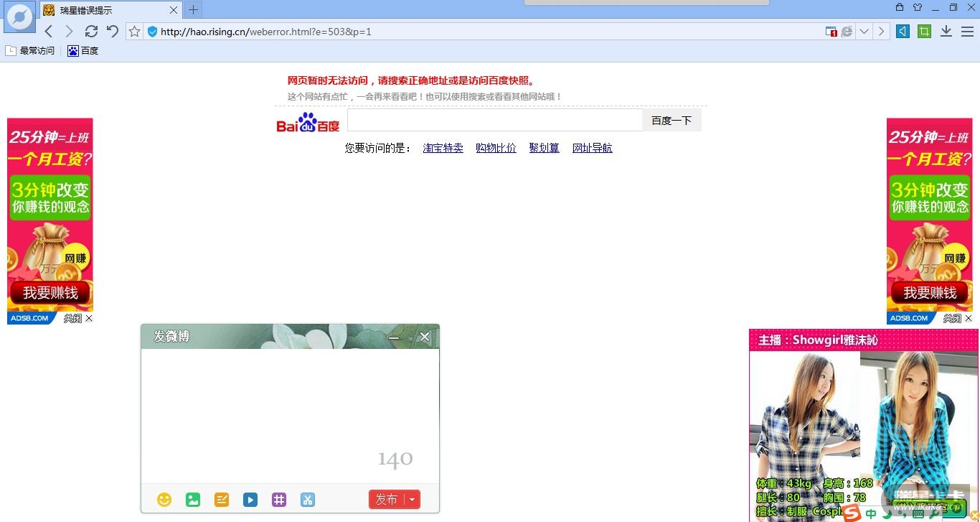Open the Sogou soft keyboard icon
Screen dimensions: 980x522
918,514
